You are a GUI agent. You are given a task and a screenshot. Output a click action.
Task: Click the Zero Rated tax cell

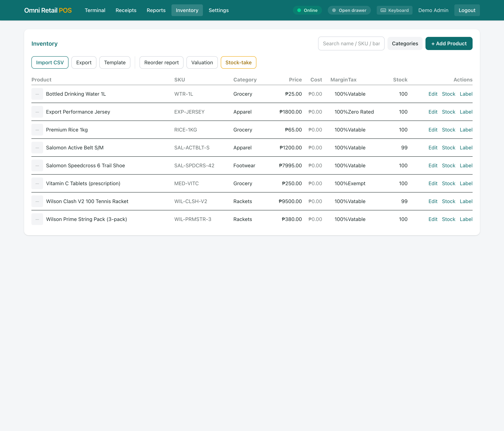click(x=361, y=112)
